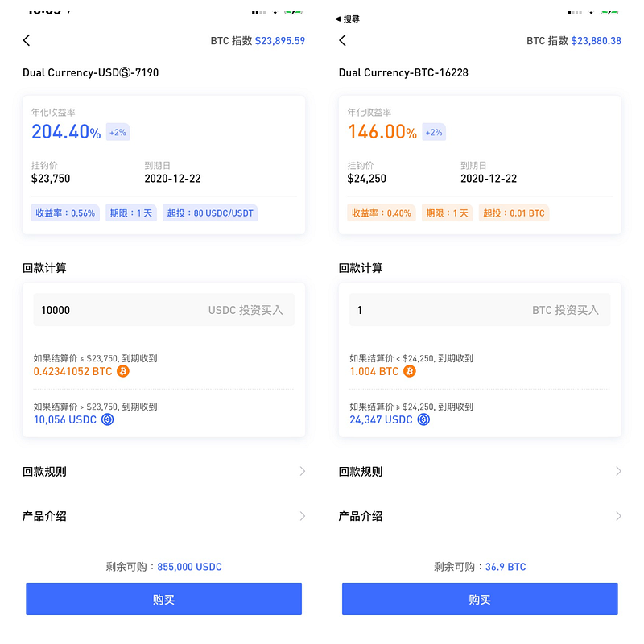Expand 产品介绍 on the USDC product screen
The image size is (644, 644).
click(164, 516)
